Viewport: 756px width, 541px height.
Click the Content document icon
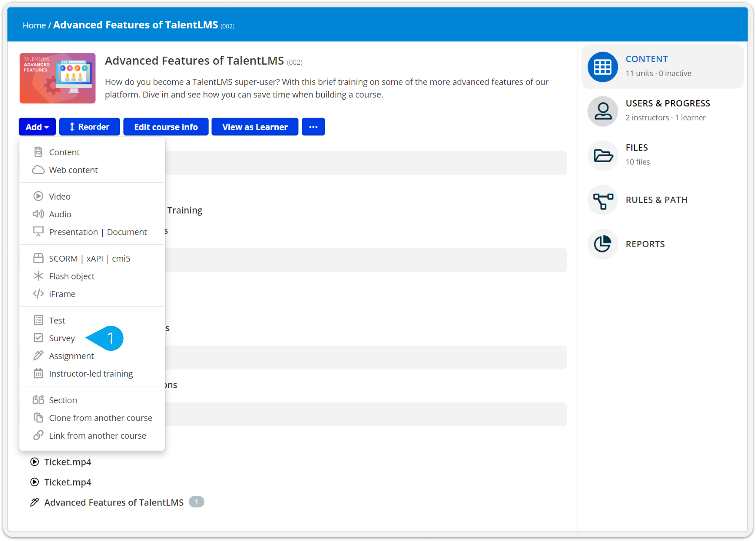38,152
